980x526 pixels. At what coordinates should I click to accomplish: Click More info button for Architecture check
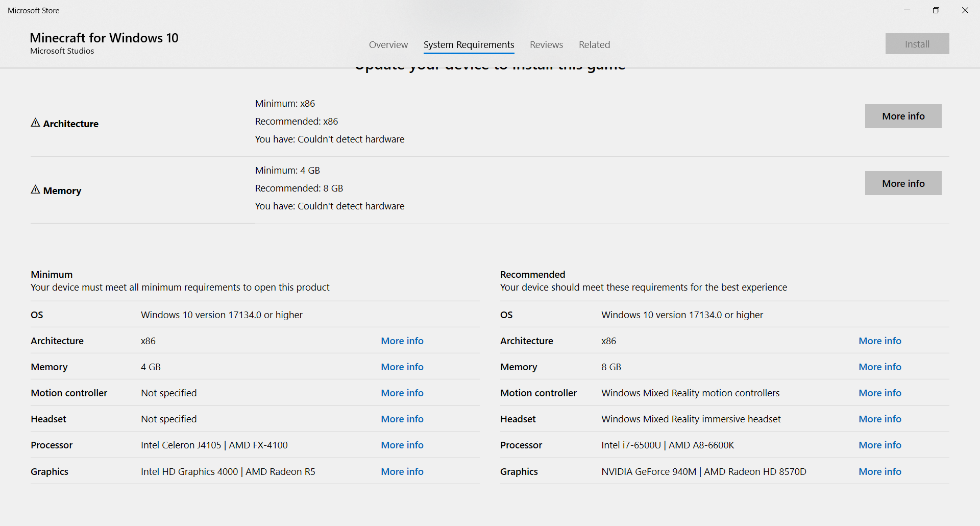(903, 116)
